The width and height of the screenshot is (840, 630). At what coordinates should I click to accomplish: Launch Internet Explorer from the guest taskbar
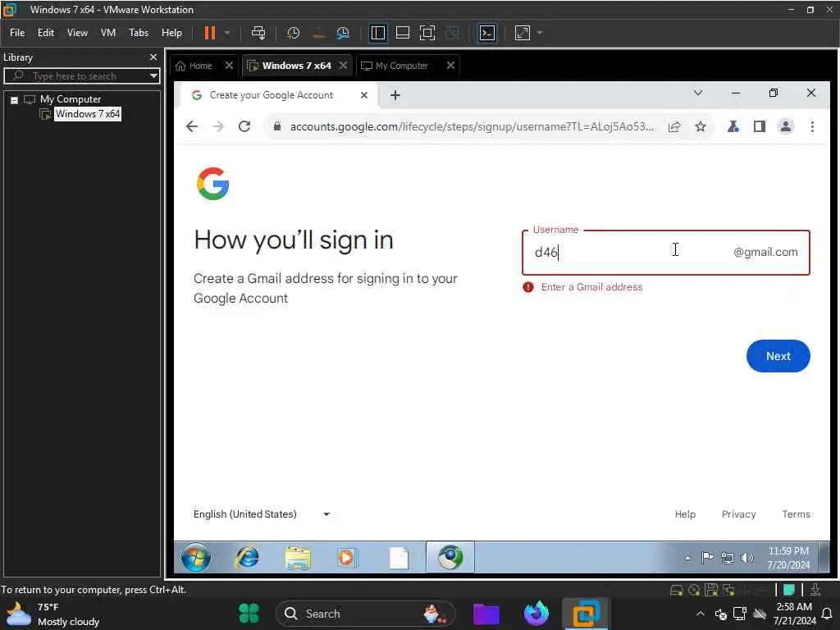point(247,558)
